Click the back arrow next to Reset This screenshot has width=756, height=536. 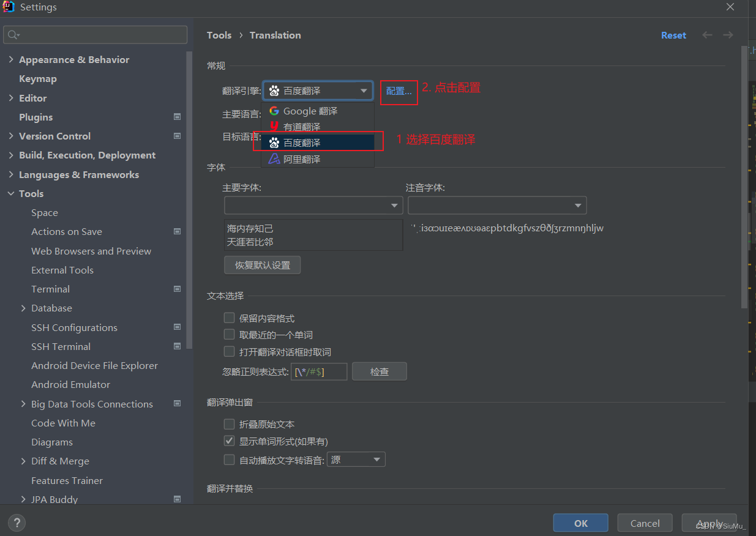click(707, 35)
